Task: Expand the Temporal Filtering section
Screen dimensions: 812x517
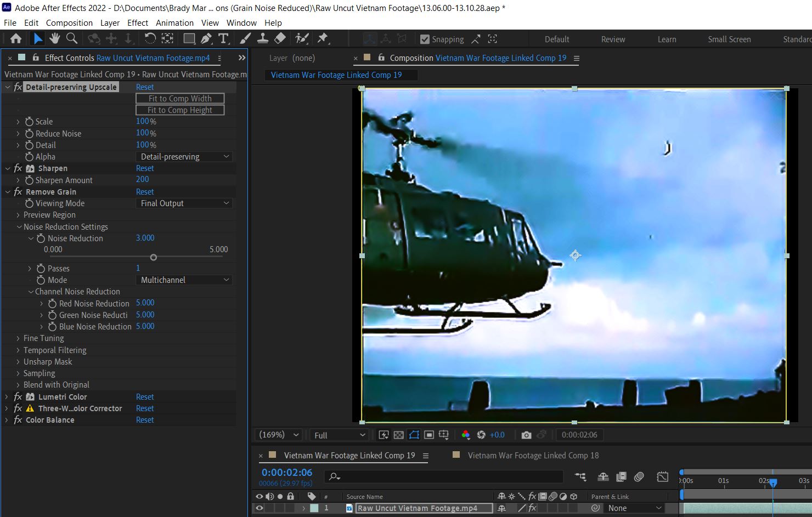Action: click(x=18, y=350)
